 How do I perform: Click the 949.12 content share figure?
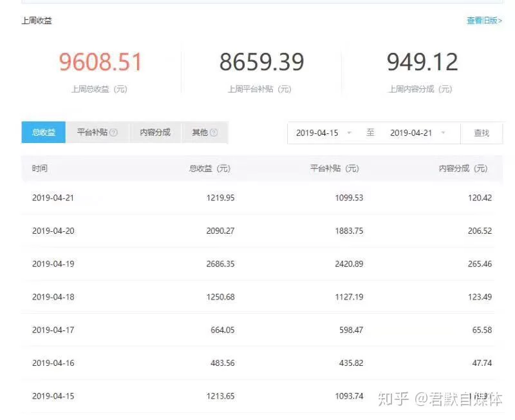point(422,61)
